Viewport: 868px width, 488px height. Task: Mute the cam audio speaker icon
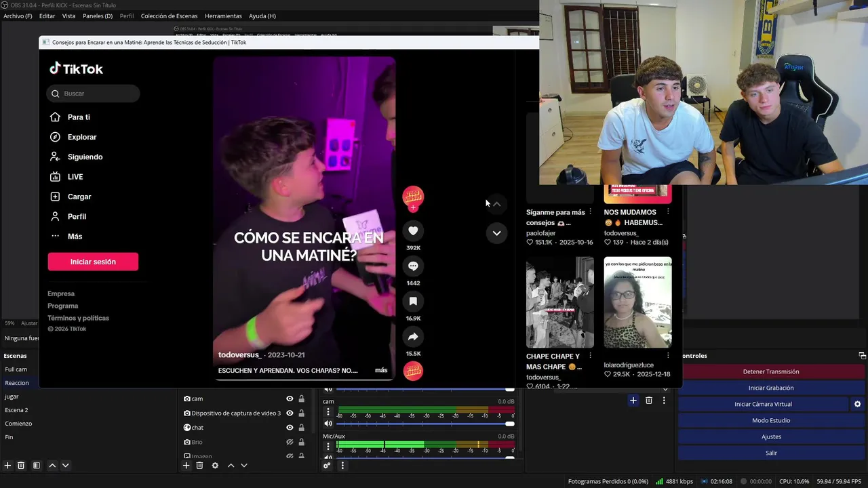[x=328, y=424]
